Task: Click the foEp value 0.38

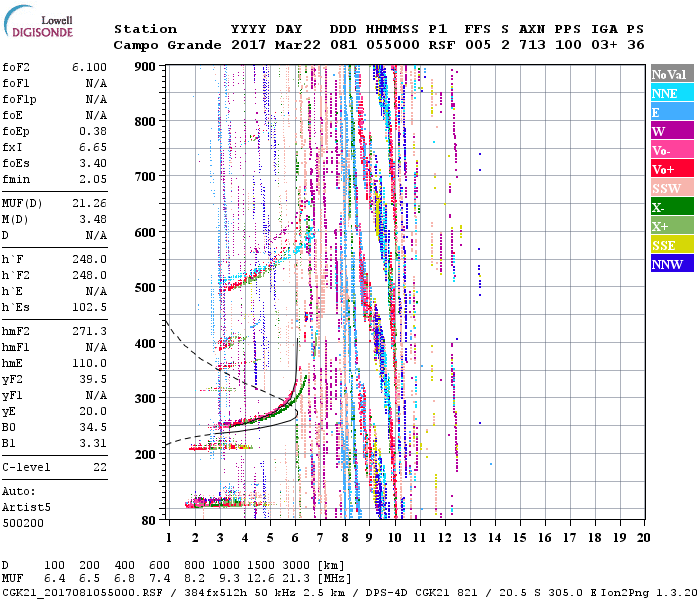Action: point(93,131)
